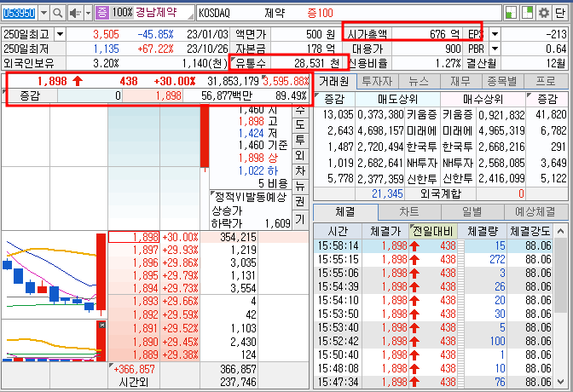Click the 체결량 column header
Image resolution: width=573 pixels, height=392 pixels.
[x=483, y=231]
